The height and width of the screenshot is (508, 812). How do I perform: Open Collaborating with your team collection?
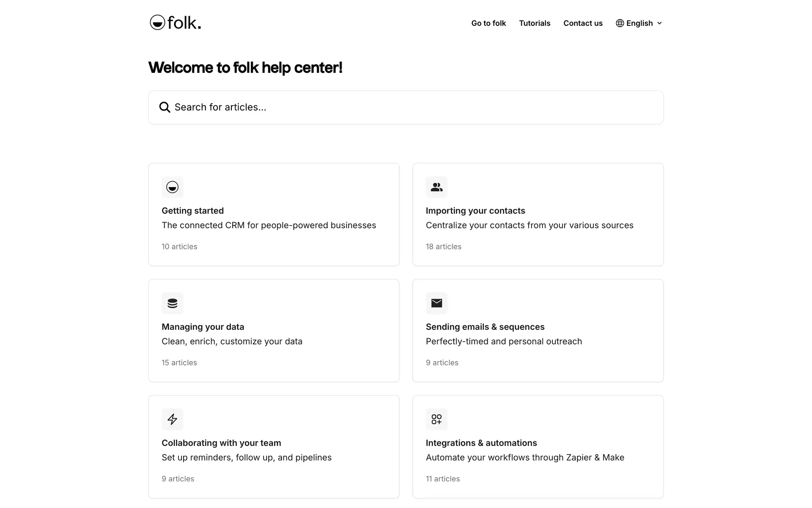point(221,443)
